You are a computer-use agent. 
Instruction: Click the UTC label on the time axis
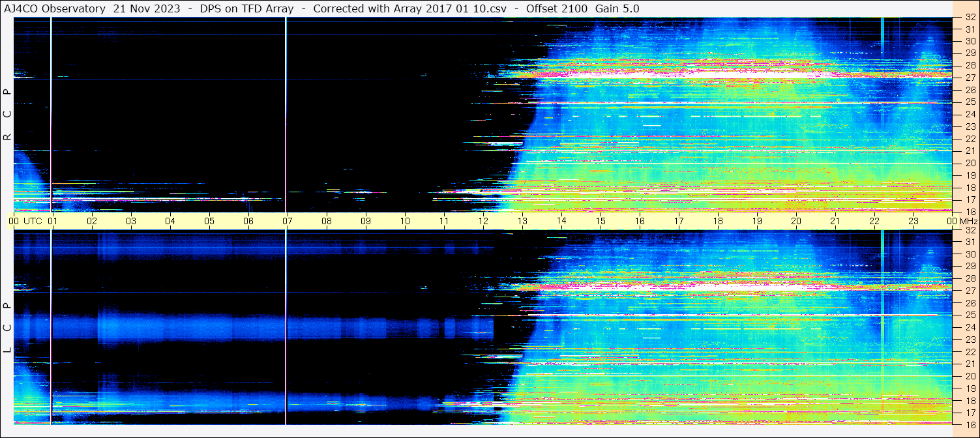tap(33, 221)
